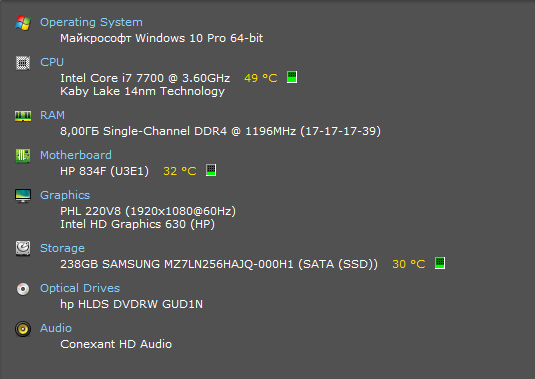Open the Optical Drives section heading
Screen dimensions: 535x379
80,288
